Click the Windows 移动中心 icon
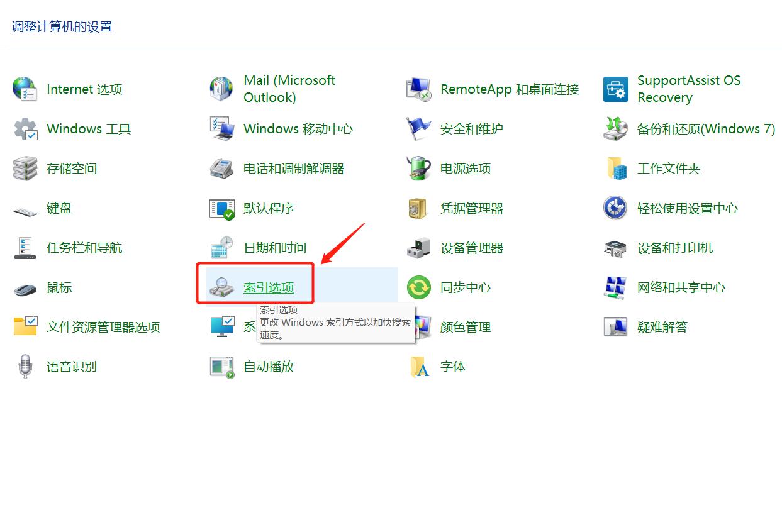The width and height of the screenshot is (782, 532). pyautogui.click(x=221, y=129)
